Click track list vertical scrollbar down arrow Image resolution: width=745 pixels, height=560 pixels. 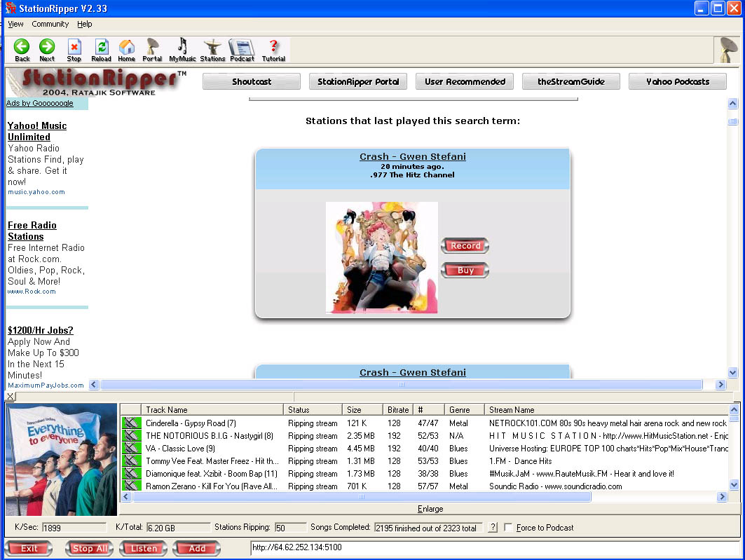click(x=734, y=485)
